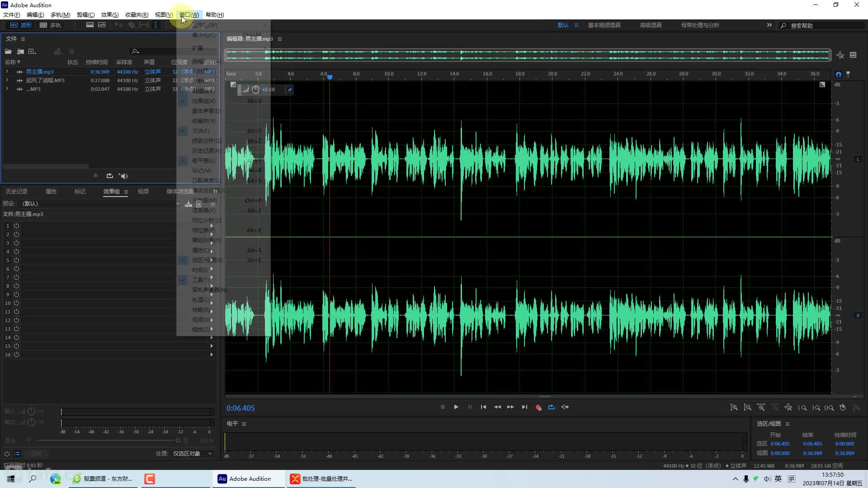Viewport: 868px width, 488px height.
Task: Move playhead to next marker
Action: (x=524, y=407)
